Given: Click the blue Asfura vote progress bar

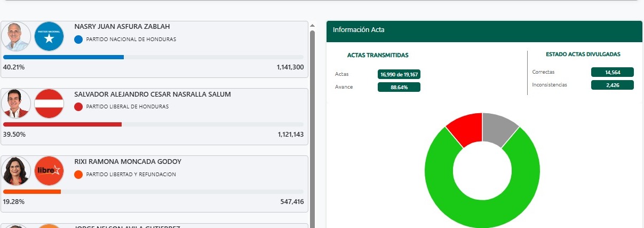Looking at the screenshot, I should [x=63, y=57].
